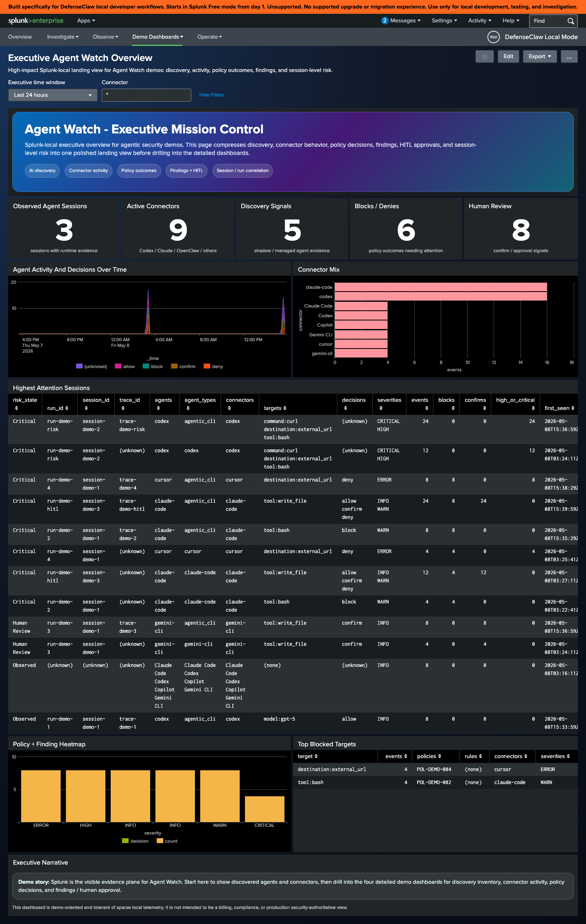Click the AI discovery pill

click(x=42, y=171)
